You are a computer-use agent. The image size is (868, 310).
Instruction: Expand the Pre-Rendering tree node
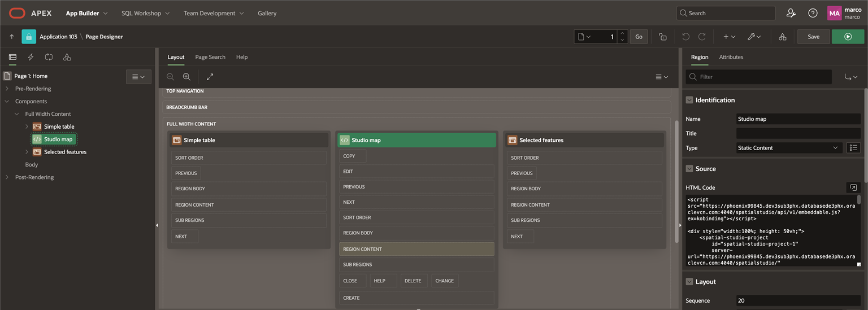point(7,89)
